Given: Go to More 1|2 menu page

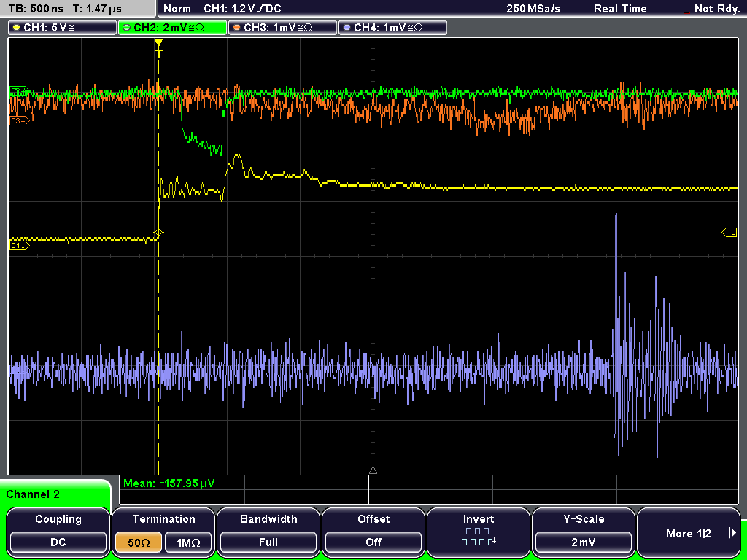Looking at the screenshot, I should click(x=689, y=533).
